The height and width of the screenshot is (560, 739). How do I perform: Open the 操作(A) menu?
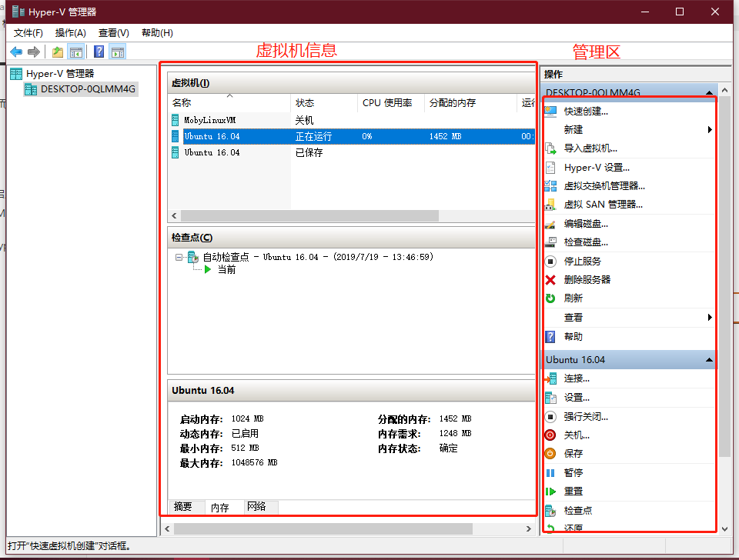pos(70,33)
